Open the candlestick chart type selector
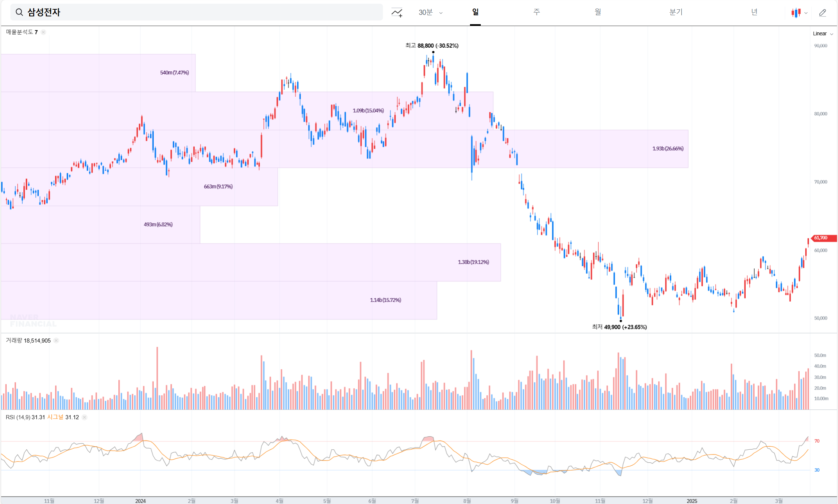 pos(799,13)
